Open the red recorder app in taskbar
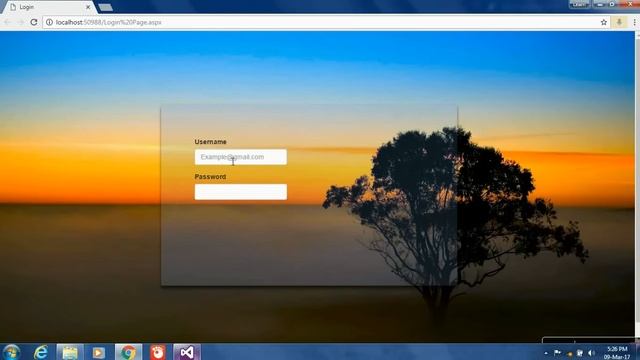Viewport: 640px width, 360px height. point(158,352)
